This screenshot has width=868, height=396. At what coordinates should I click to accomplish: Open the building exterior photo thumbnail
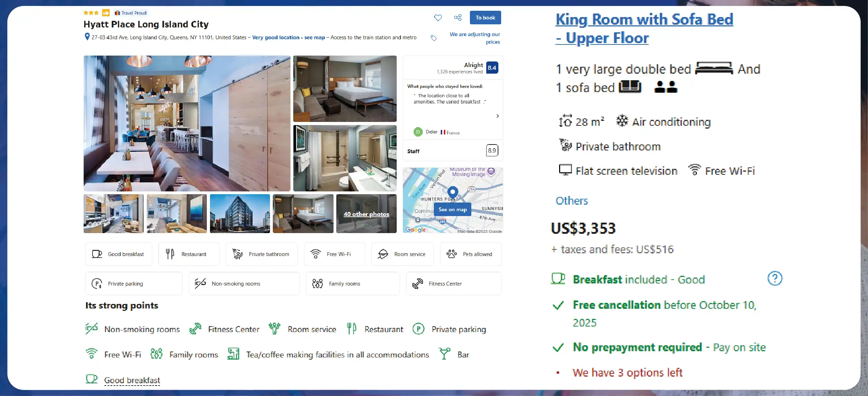[x=240, y=214]
